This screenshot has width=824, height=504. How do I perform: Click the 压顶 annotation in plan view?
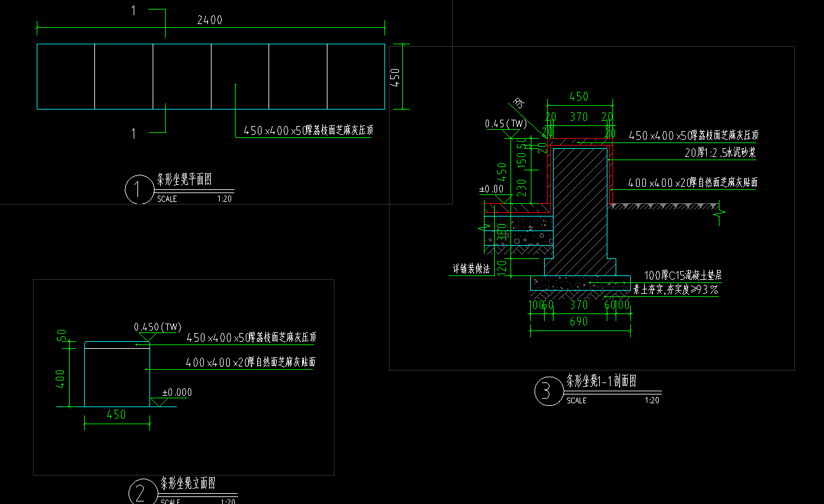pos(308,131)
